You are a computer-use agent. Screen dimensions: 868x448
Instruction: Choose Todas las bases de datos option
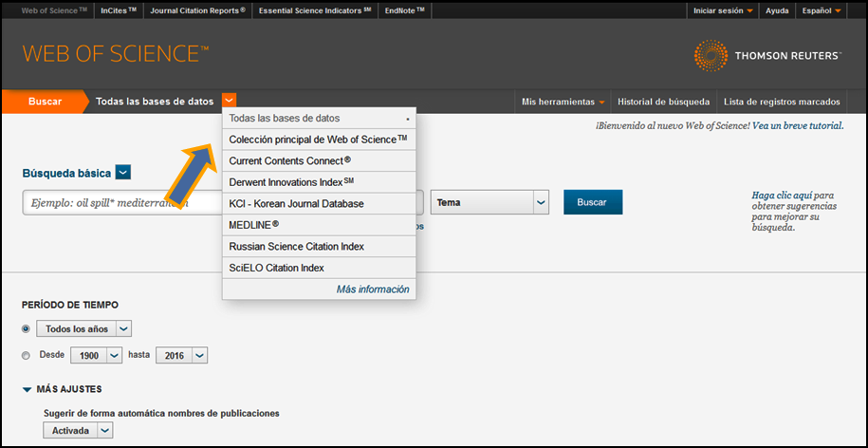319,118
